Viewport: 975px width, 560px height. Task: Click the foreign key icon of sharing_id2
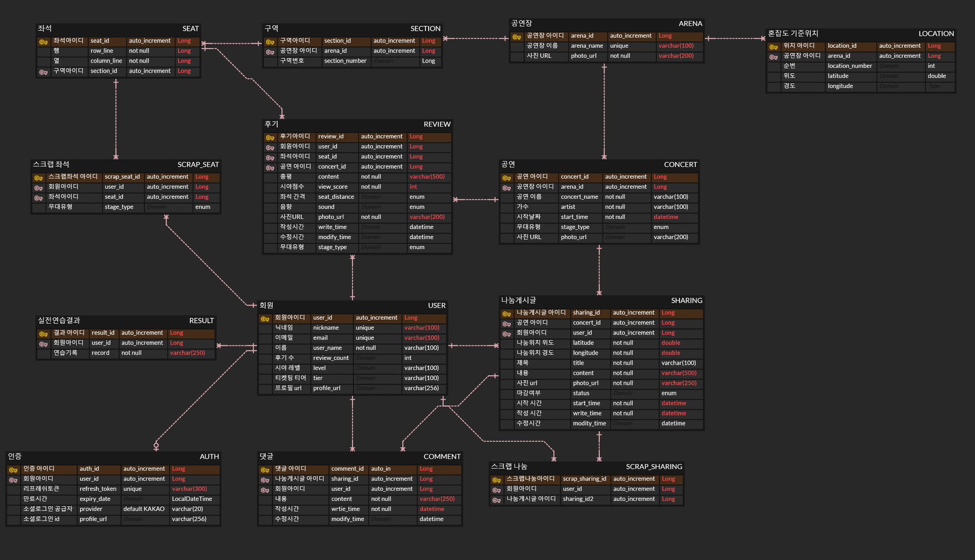click(x=496, y=500)
